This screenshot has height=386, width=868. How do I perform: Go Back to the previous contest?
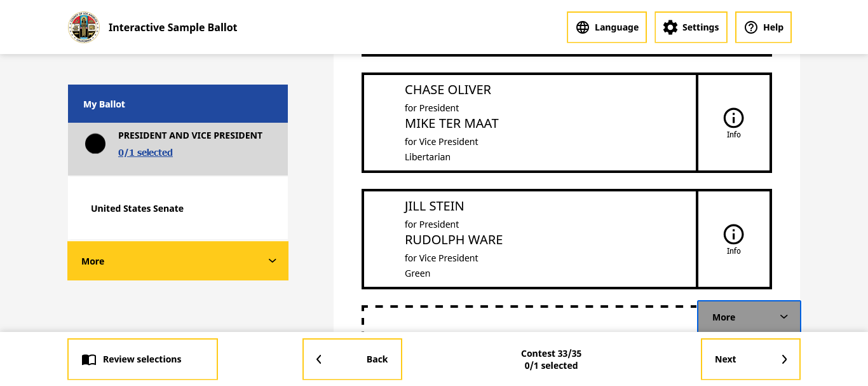(x=352, y=359)
